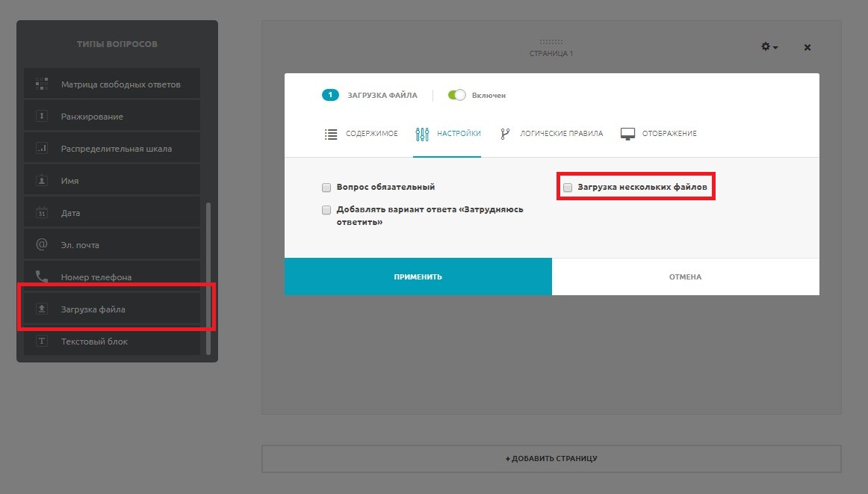Image resolution: width=868 pixels, height=494 pixels.
Task: Switch to the Содержимое tab
Action: click(362, 134)
